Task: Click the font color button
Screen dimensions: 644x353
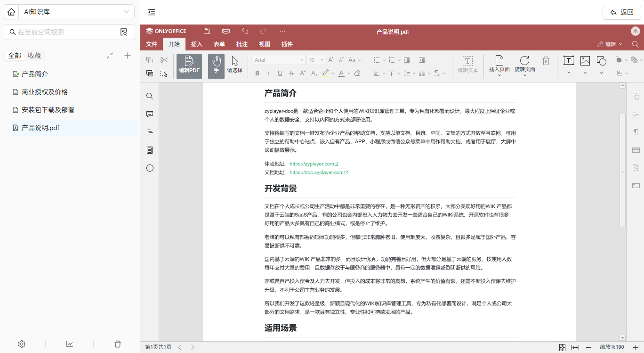Action: (341, 73)
